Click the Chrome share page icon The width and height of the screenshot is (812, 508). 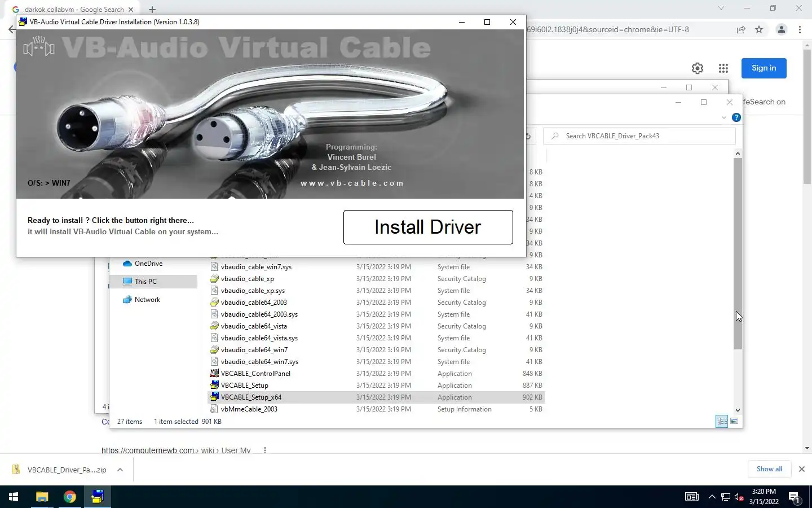pyautogui.click(x=741, y=29)
